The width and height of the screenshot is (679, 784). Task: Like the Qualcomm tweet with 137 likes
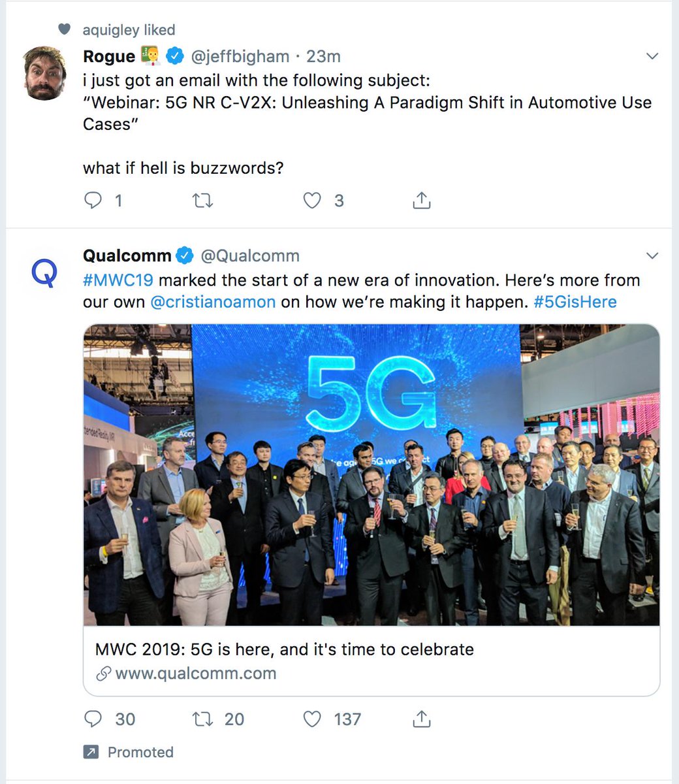313,719
